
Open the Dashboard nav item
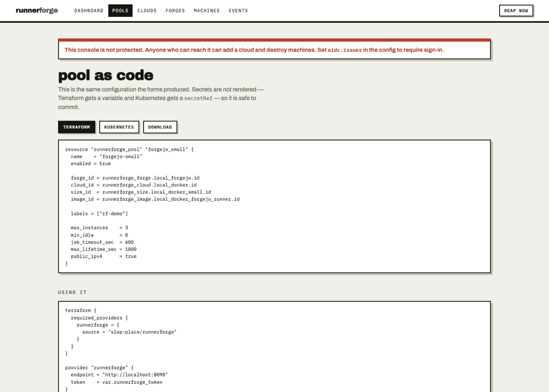tap(89, 11)
